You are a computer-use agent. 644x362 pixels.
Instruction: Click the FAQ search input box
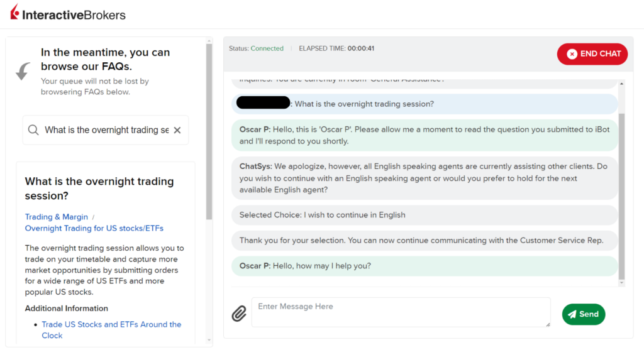(104, 129)
